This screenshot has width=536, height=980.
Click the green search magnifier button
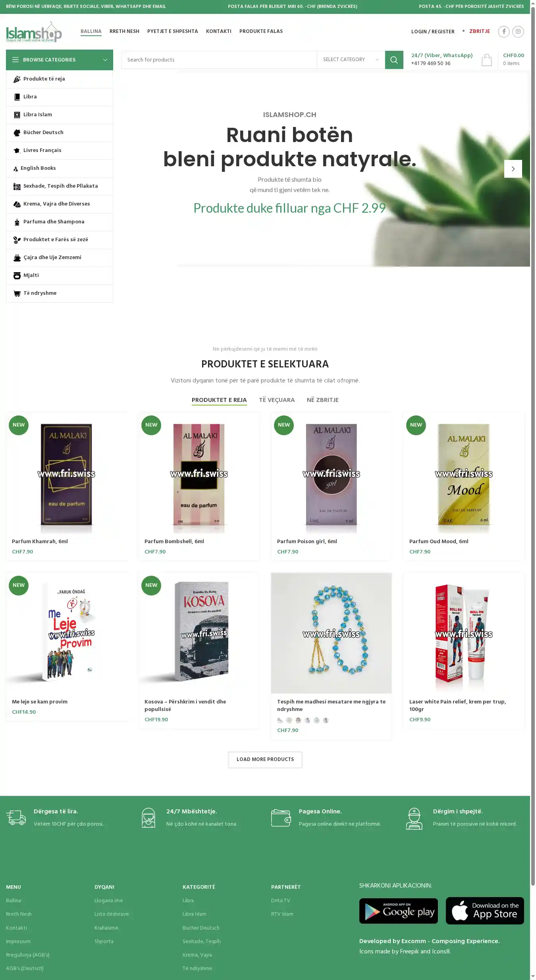394,60
